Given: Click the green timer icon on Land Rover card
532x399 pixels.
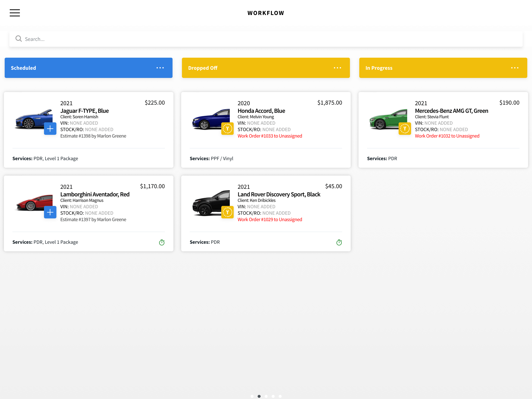Looking at the screenshot, I should pos(339,242).
